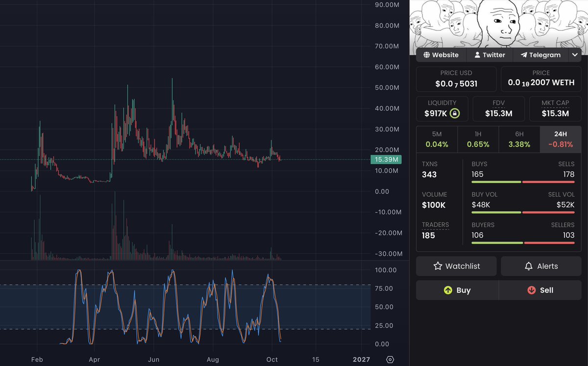Click the TXNS value 343
Screen dimensions: 588x366
point(429,174)
